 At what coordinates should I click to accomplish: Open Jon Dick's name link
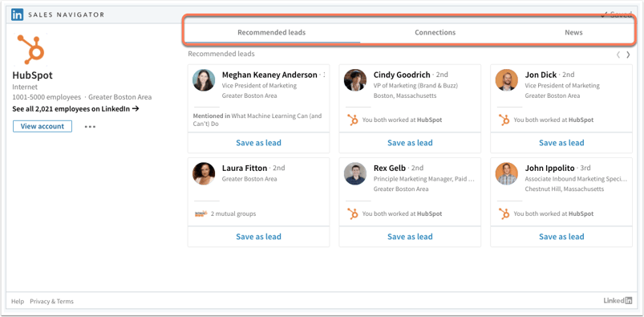(541, 75)
